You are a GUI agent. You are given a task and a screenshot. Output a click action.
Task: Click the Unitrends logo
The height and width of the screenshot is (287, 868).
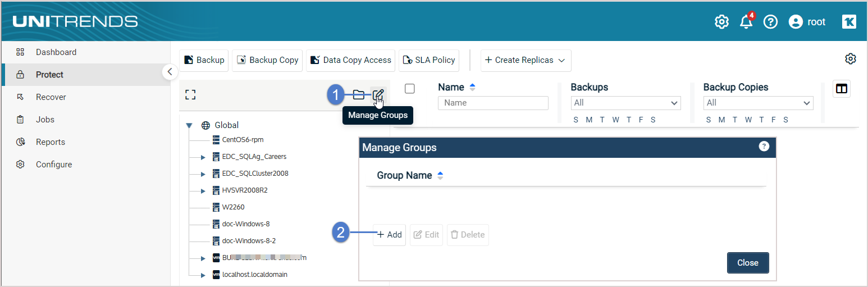75,22
